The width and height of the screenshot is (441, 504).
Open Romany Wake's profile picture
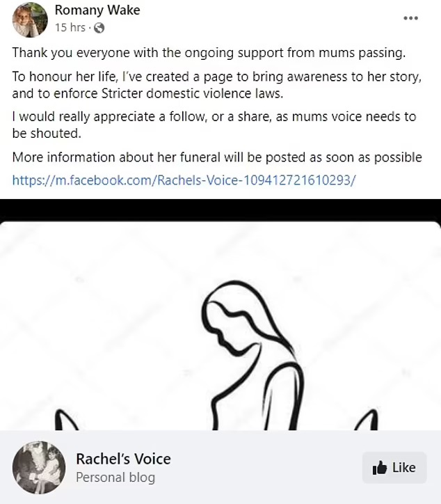pyautogui.click(x=29, y=19)
